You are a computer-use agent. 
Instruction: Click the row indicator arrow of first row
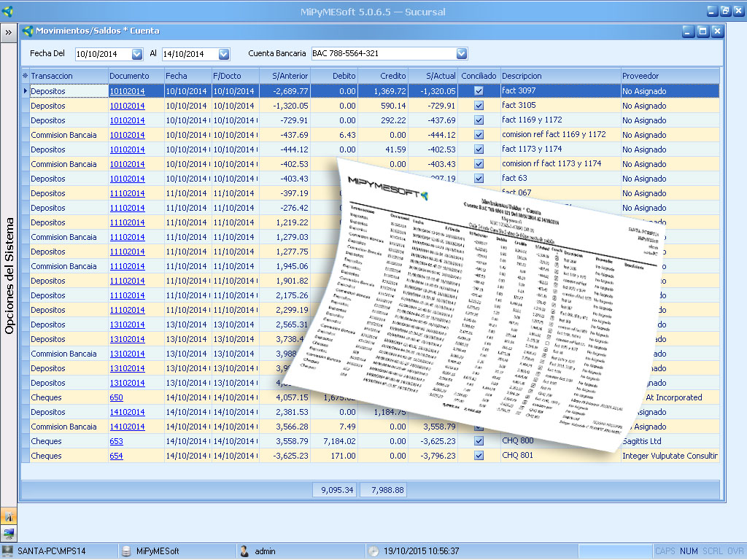point(26,91)
